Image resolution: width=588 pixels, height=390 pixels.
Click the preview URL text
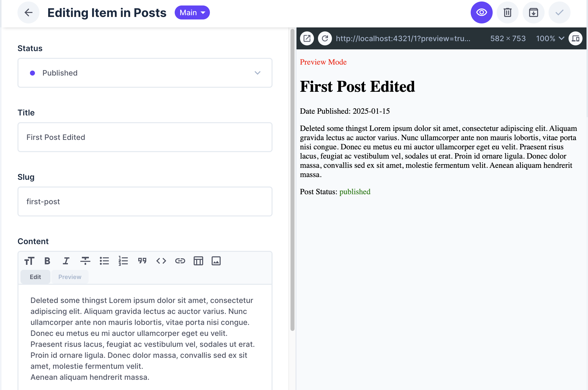pos(403,38)
